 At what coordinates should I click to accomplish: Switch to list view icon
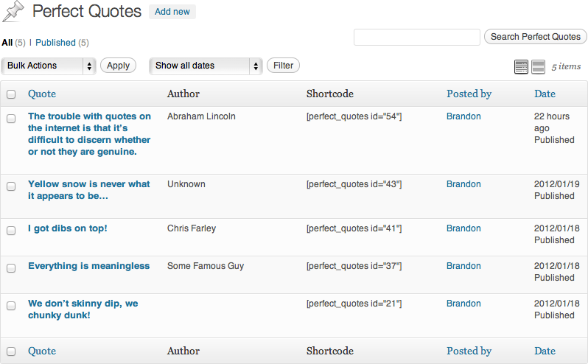521,67
